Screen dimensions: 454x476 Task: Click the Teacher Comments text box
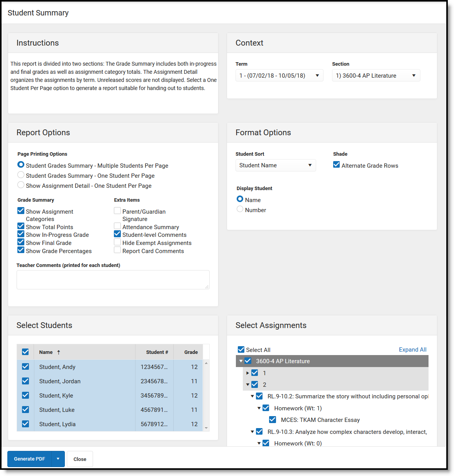coord(113,280)
